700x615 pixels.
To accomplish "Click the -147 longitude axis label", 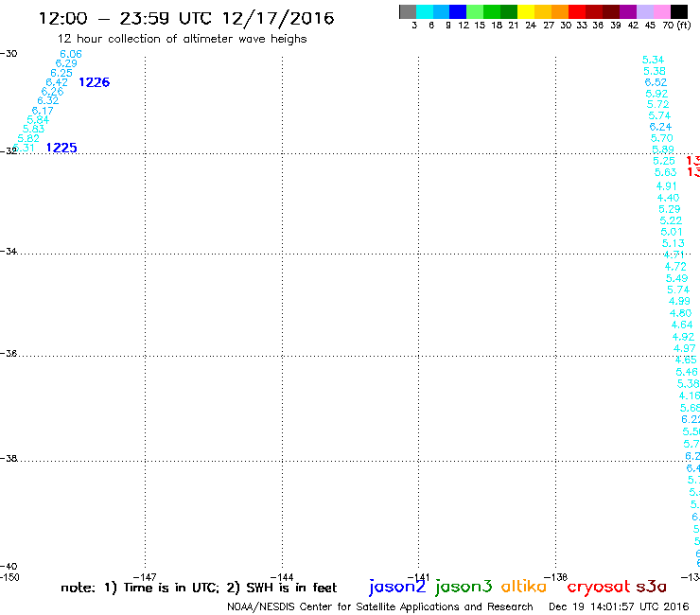I will pos(145,577).
